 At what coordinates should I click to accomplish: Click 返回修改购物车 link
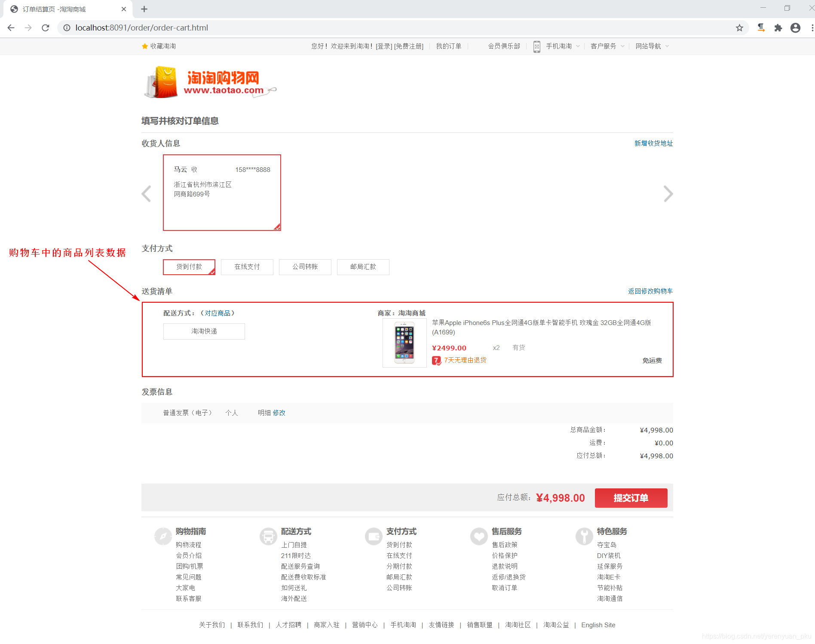coord(650,291)
